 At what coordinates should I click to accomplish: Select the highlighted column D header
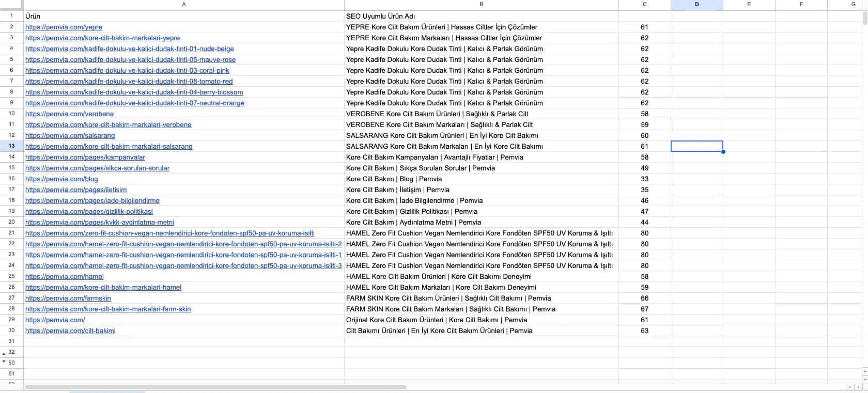coord(697,5)
